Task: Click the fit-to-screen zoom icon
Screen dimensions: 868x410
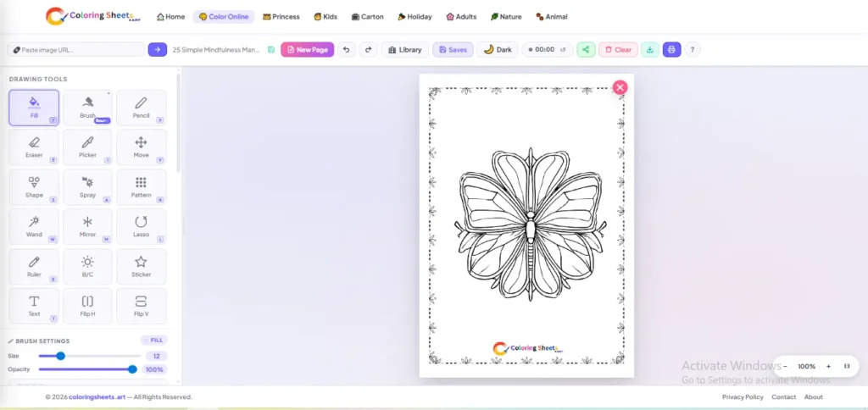Action: tap(847, 366)
